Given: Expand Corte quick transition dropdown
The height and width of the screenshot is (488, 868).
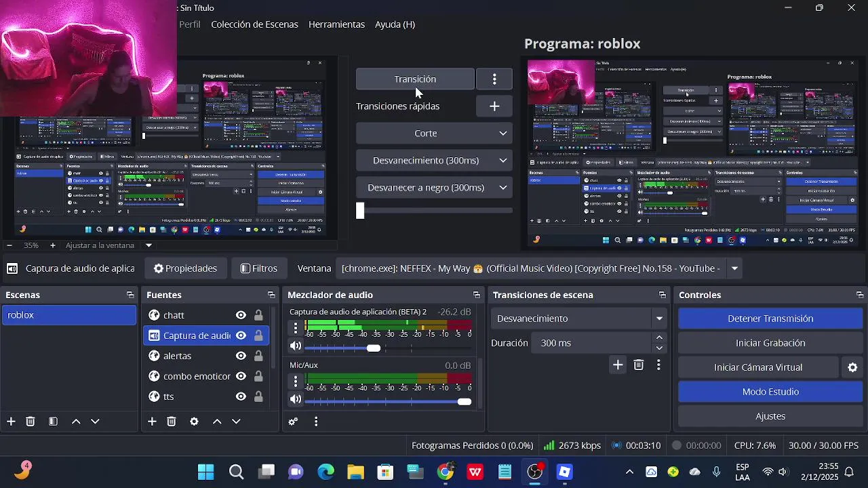Looking at the screenshot, I should tap(503, 134).
